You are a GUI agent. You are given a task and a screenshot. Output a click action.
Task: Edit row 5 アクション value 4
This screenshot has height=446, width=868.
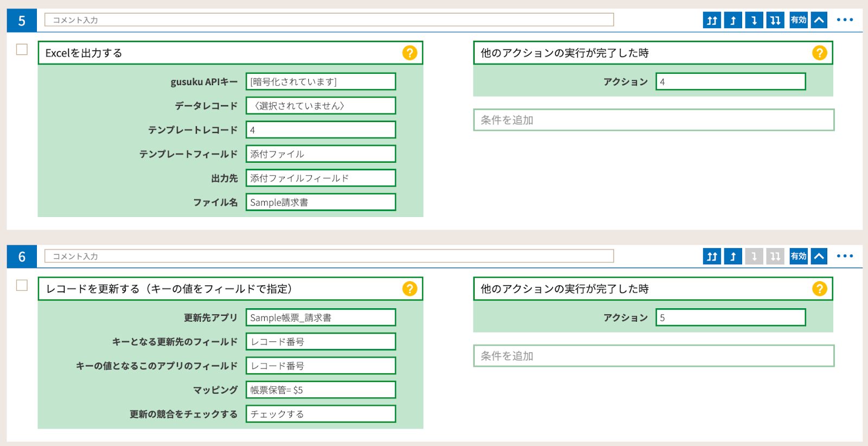pyautogui.click(x=731, y=81)
